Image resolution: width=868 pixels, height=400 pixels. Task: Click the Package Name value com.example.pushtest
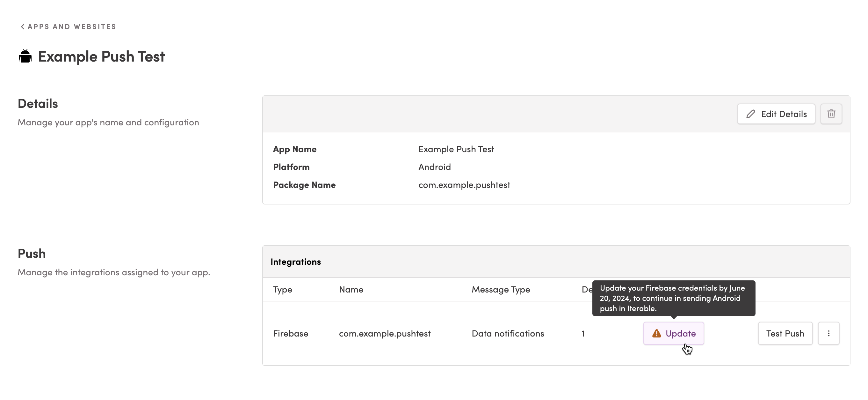pyautogui.click(x=464, y=185)
